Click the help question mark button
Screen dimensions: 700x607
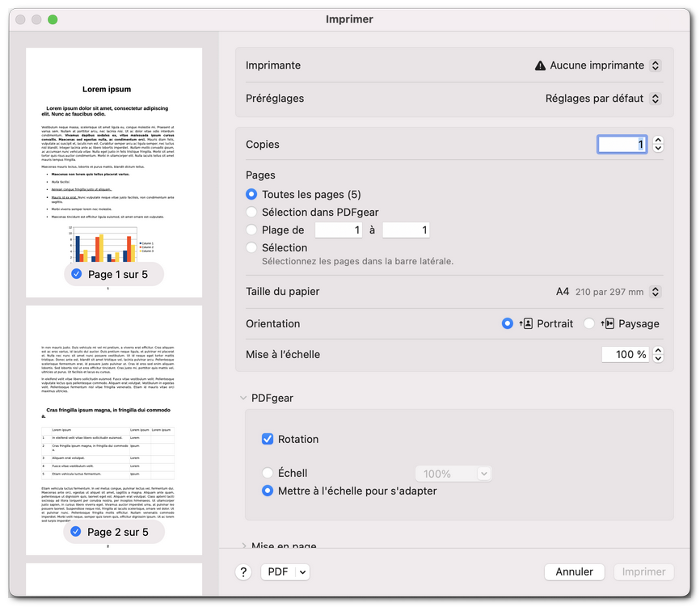244,571
